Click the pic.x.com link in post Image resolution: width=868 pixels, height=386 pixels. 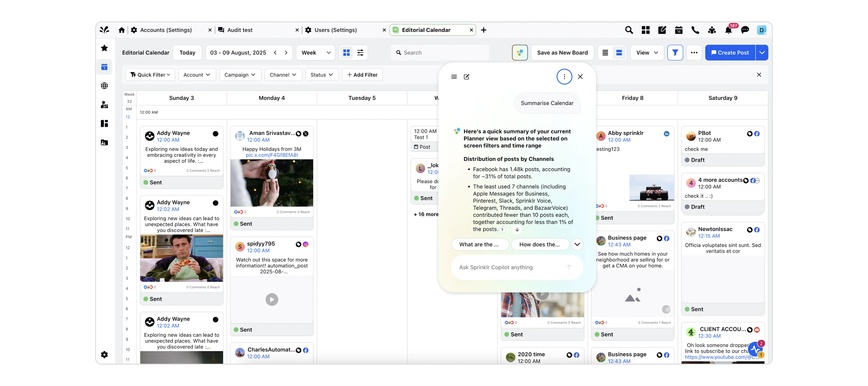tap(271, 155)
